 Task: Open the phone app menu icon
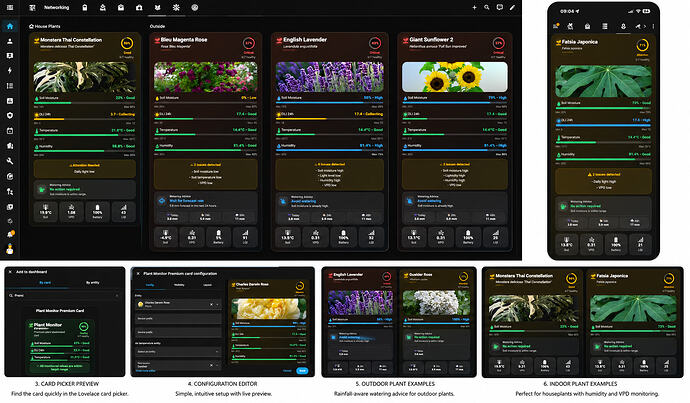(556, 26)
